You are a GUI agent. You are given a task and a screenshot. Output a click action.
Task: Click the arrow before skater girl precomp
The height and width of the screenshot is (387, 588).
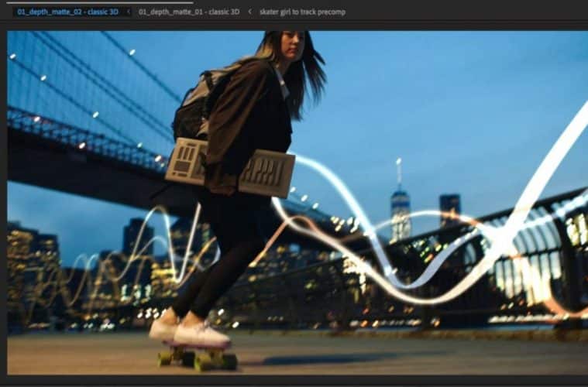click(x=249, y=12)
